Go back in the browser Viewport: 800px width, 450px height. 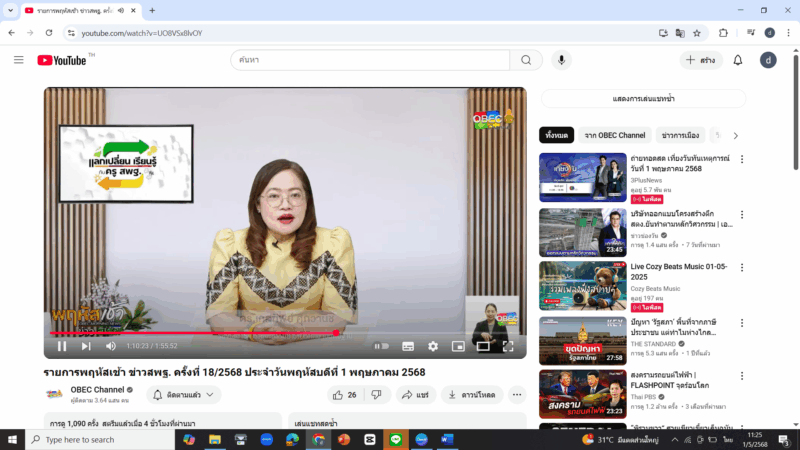coord(12,33)
